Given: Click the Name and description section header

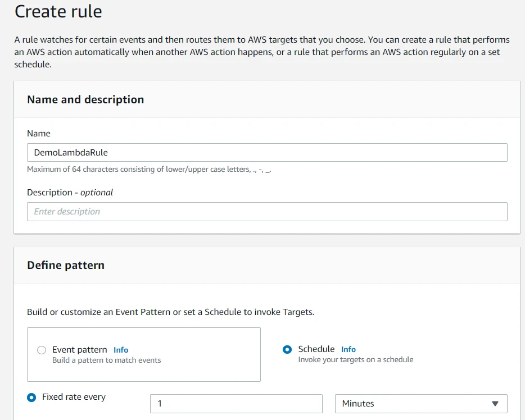Looking at the screenshot, I should tap(85, 99).
